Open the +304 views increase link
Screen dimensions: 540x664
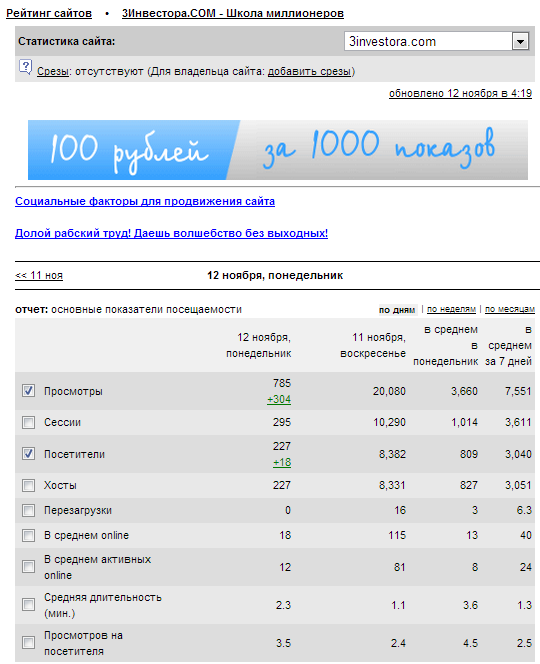(279, 399)
